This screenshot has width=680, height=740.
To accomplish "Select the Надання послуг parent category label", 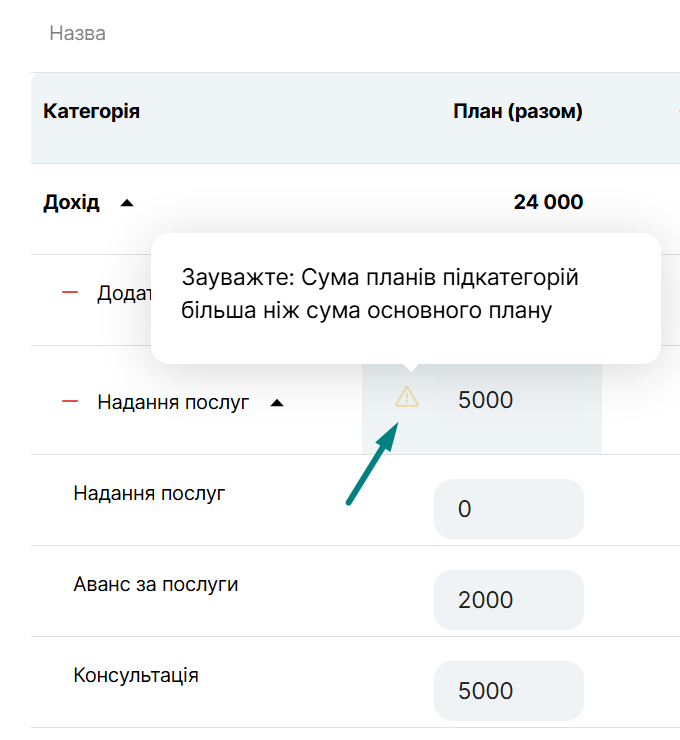I will tap(173, 403).
